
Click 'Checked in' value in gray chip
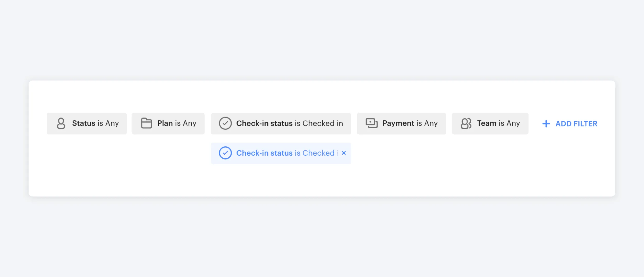[323, 123]
